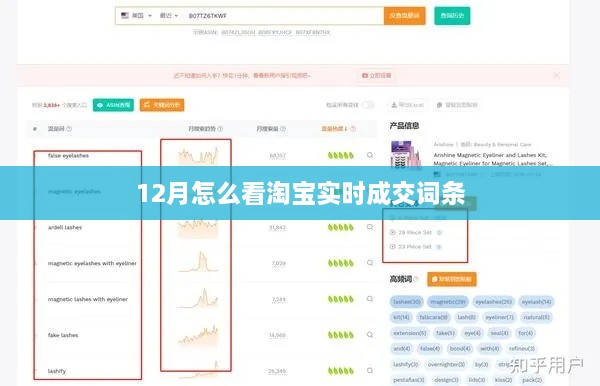This screenshot has width=600, height=386.
Task: Select the 23 Piece Set variant radio
Action: [x=393, y=247]
